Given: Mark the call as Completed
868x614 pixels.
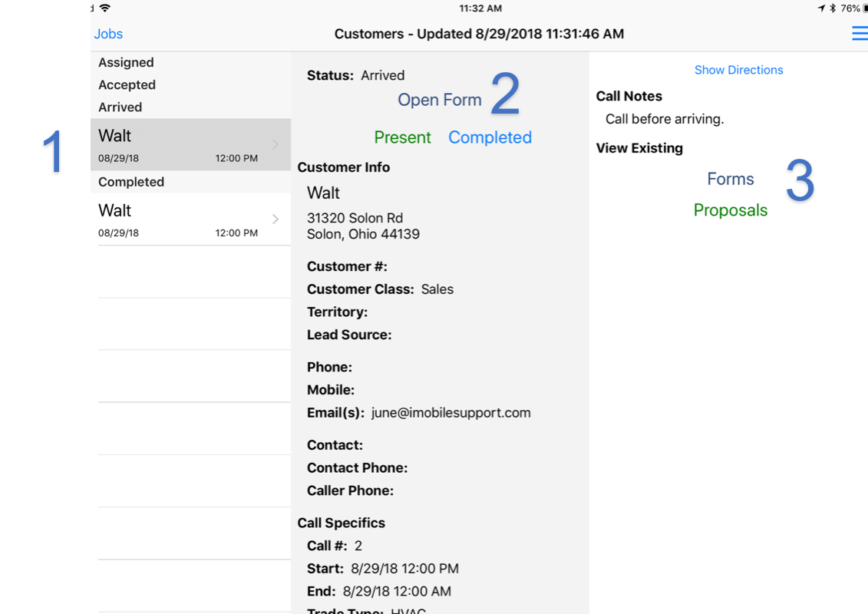Looking at the screenshot, I should point(490,137).
